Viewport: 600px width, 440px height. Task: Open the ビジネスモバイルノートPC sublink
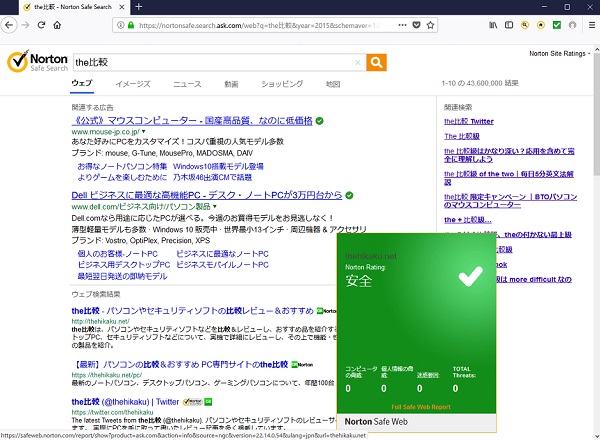[222, 265]
